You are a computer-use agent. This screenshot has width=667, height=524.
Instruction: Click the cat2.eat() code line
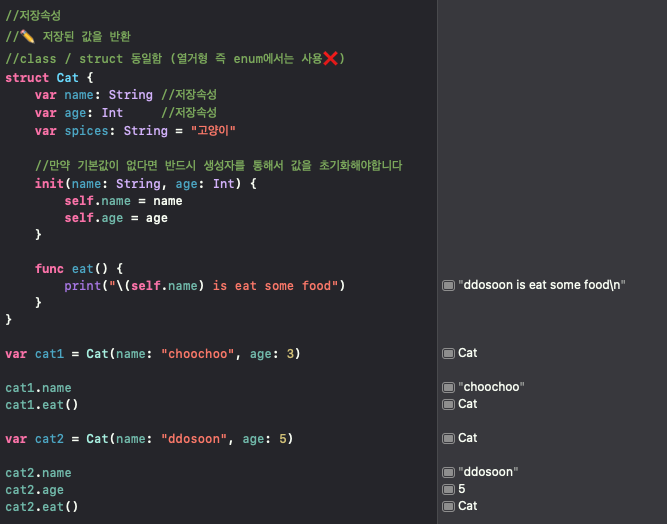[x=42, y=507]
